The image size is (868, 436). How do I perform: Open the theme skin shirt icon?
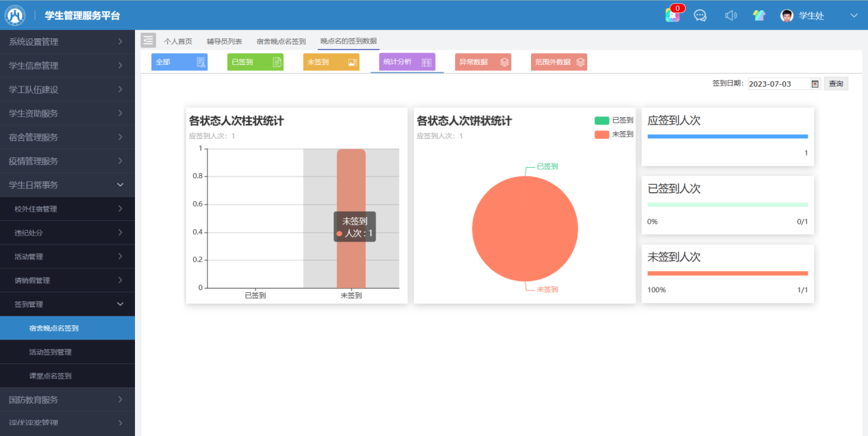click(x=759, y=15)
